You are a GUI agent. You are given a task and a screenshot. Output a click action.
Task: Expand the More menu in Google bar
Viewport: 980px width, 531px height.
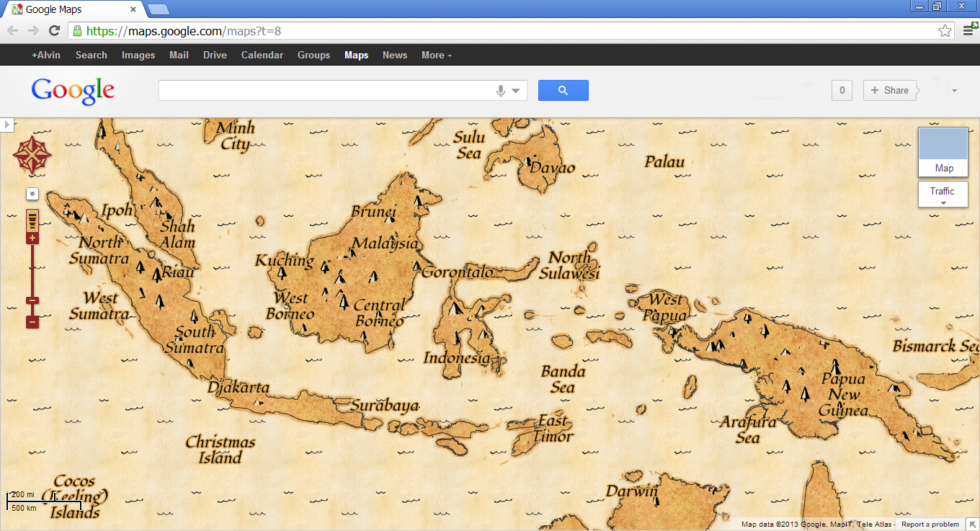pyautogui.click(x=437, y=55)
